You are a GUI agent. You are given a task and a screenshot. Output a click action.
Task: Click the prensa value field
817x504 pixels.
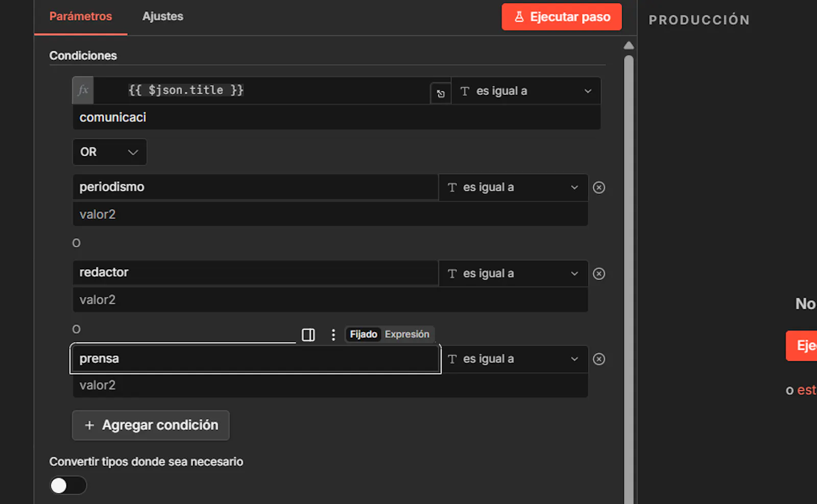pos(255,359)
